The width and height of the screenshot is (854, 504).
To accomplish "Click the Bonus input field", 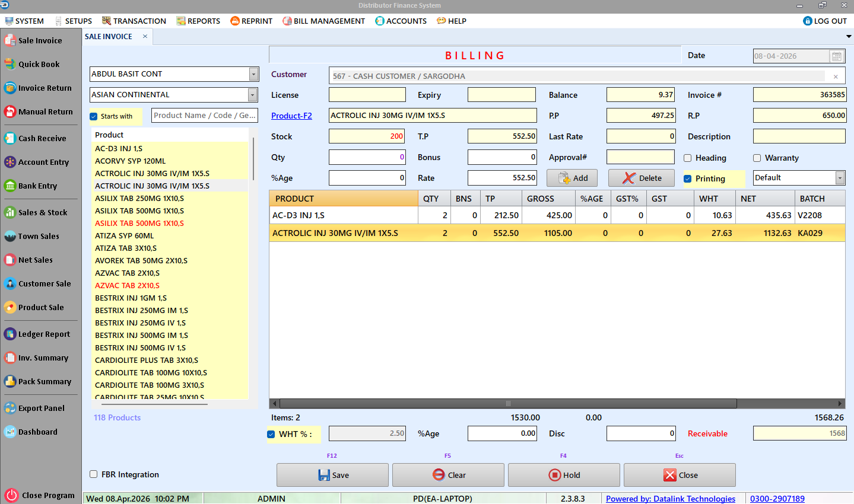I will [502, 157].
